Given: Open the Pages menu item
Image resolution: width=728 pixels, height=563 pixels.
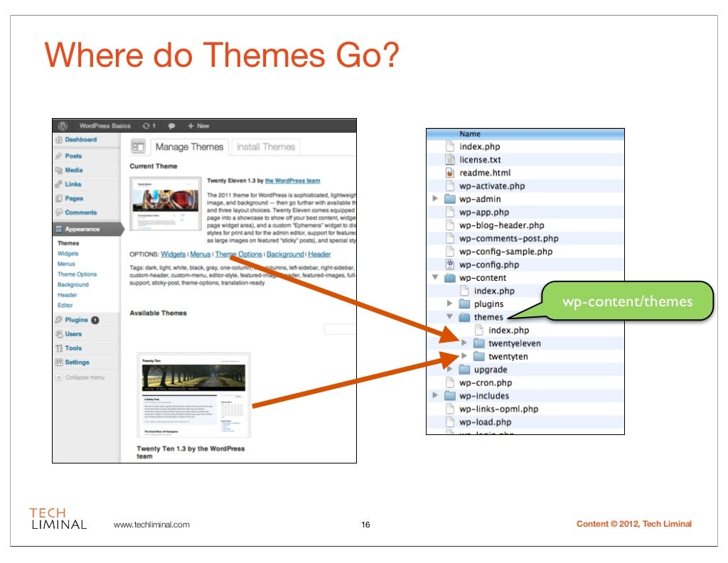Looking at the screenshot, I should coord(74,198).
